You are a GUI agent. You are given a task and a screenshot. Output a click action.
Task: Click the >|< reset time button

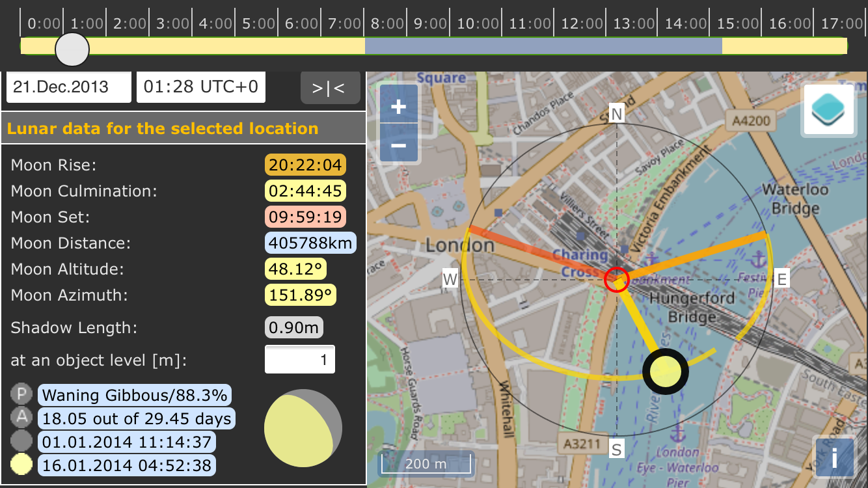click(330, 88)
